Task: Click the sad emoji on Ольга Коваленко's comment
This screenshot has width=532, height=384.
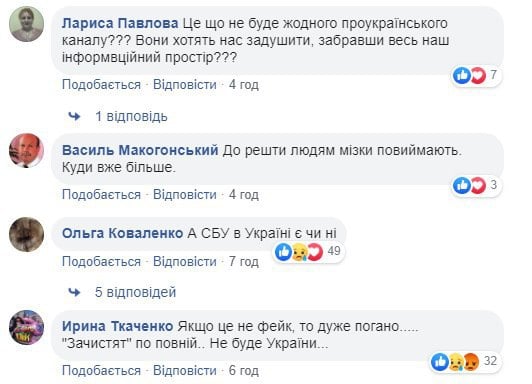Action: pos(300,252)
